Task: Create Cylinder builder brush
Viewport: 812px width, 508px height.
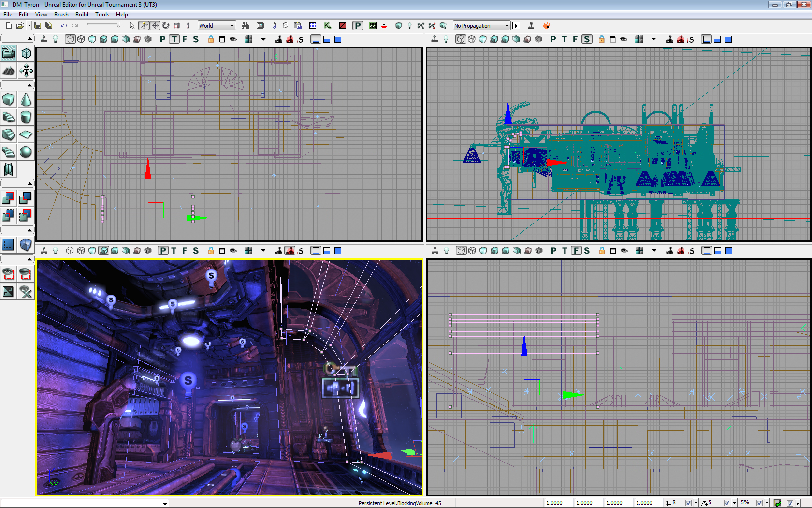Action: (x=26, y=117)
